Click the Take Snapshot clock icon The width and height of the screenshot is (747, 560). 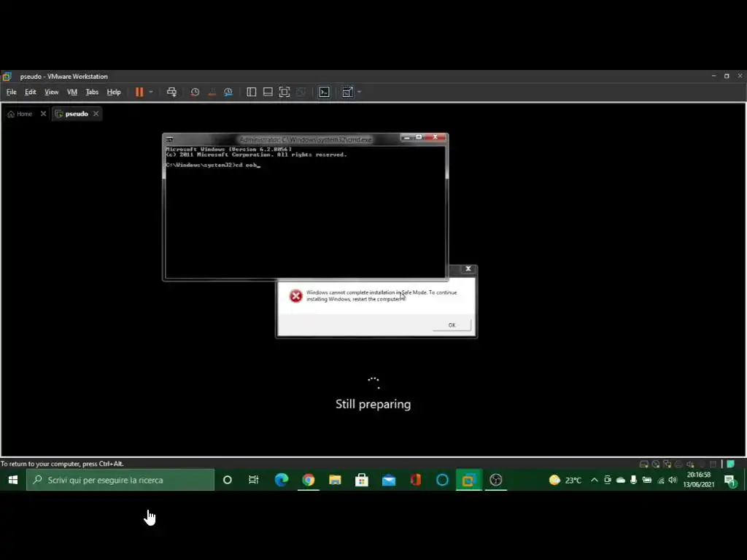195,92
